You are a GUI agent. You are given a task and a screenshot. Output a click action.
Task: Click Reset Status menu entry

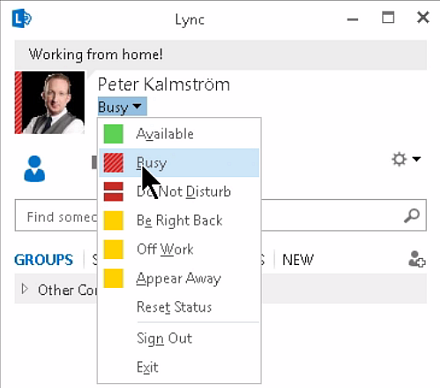[x=179, y=307]
